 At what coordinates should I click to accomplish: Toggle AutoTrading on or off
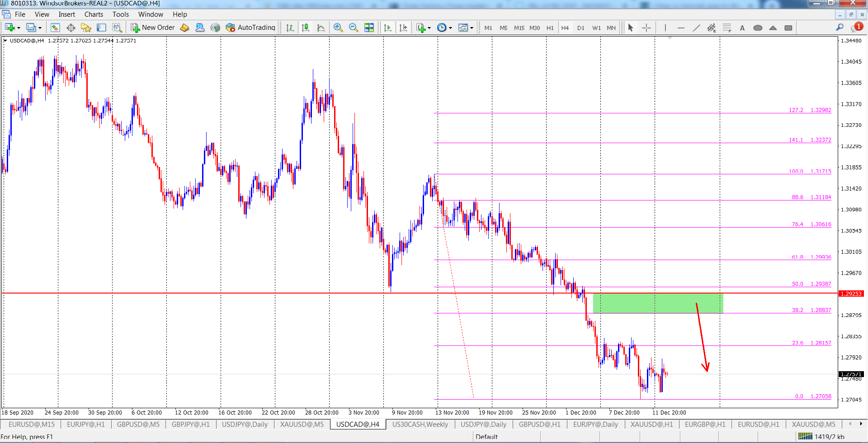[250, 28]
